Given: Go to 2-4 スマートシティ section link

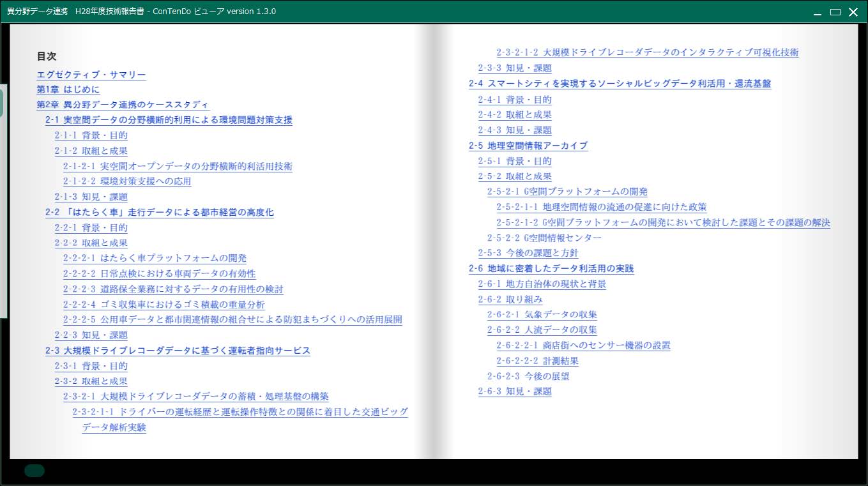Looking at the screenshot, I should point(620,84).
